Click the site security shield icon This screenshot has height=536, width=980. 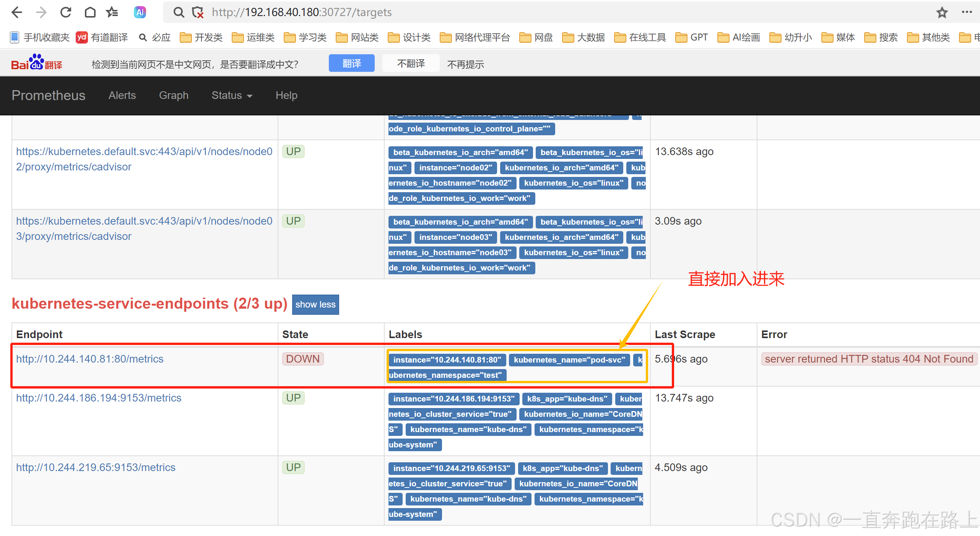coord(198,13)
